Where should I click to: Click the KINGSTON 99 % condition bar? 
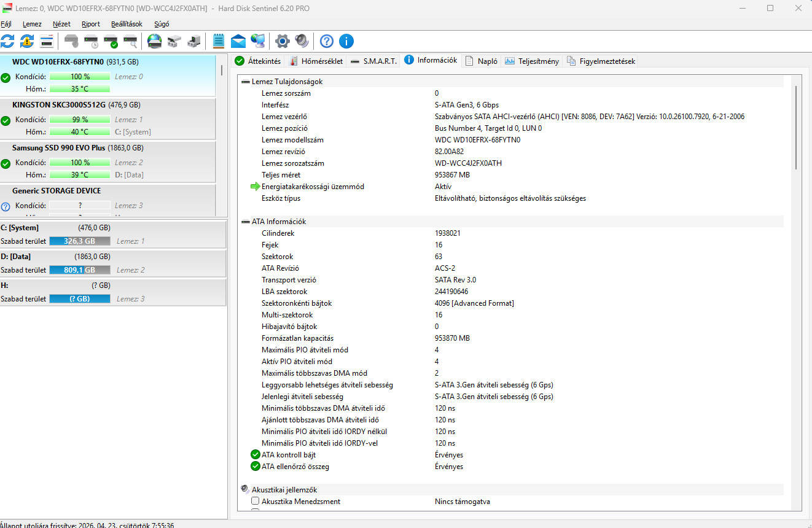click(x=80, y=120)
